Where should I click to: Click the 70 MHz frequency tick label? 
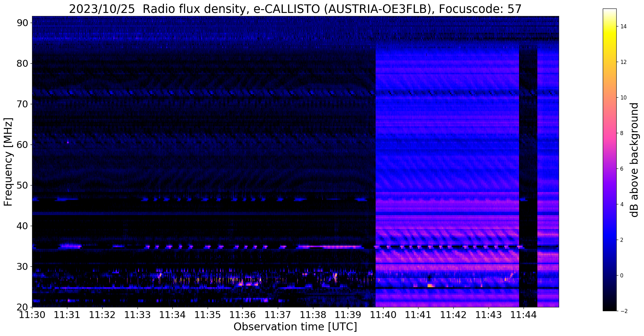pyautogui.click(x=22, y=104)
